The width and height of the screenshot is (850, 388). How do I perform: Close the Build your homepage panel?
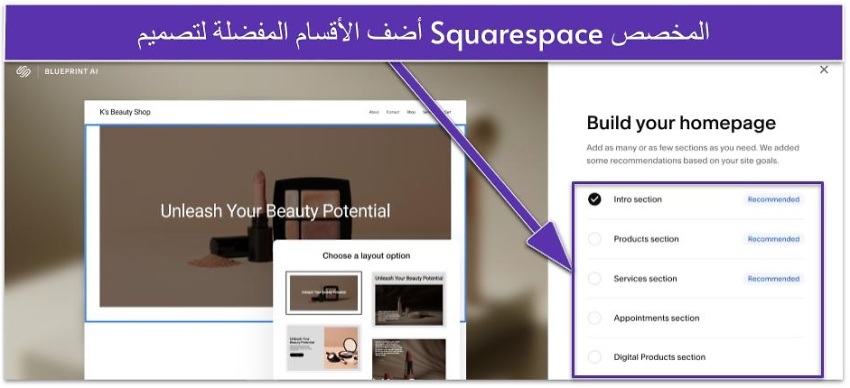(x=823, y=69)
